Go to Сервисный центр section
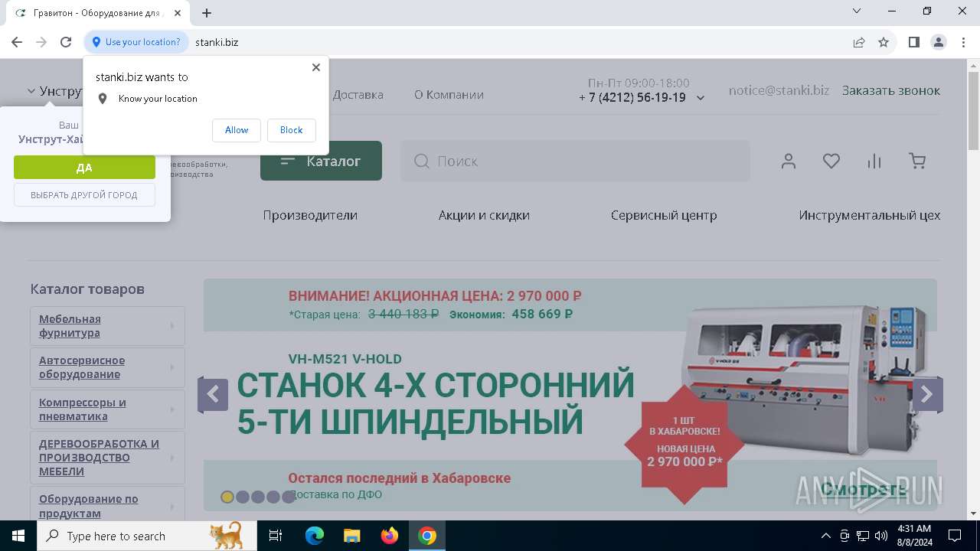Image resolution: width=980 pixels, height=551 pixels. click(664, 215)
